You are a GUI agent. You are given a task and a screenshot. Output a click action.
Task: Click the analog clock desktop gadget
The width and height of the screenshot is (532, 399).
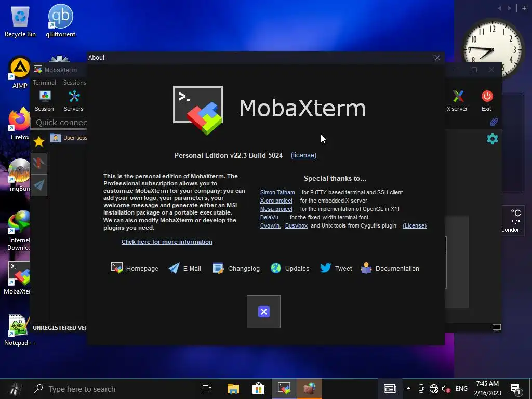(x=493, y=49)
